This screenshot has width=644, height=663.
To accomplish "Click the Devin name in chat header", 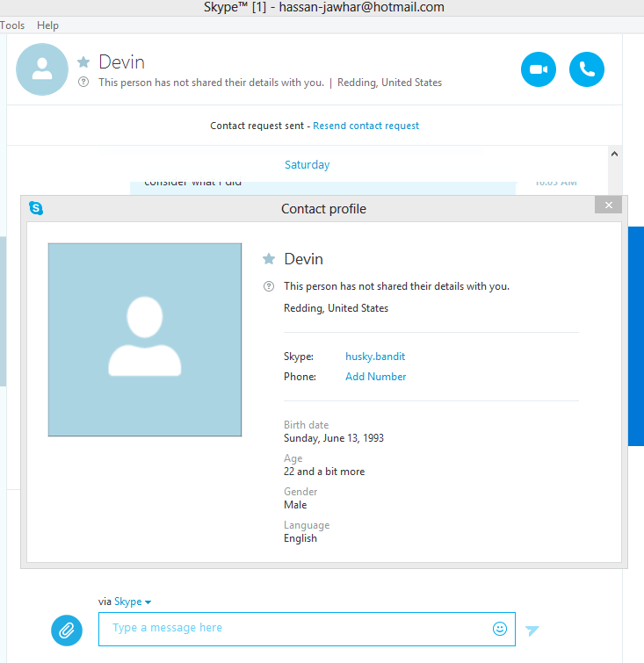I will [122, 62].
